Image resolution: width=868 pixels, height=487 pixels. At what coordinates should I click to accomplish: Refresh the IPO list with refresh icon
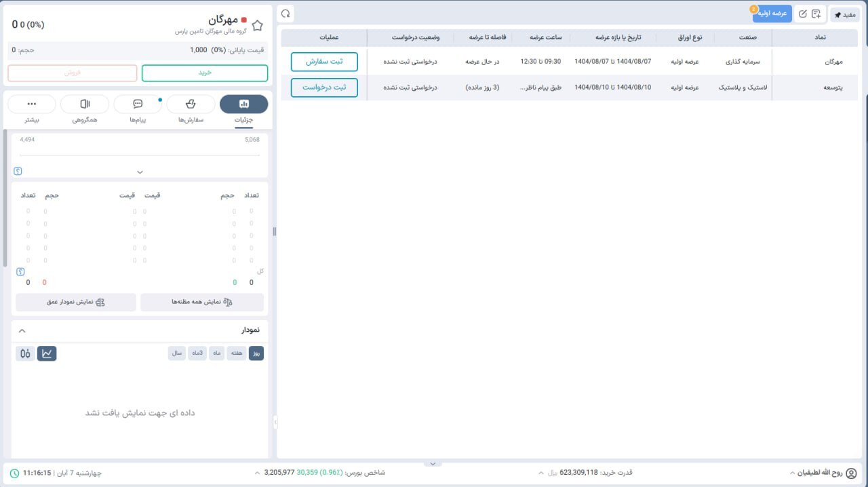click(285, 13)
